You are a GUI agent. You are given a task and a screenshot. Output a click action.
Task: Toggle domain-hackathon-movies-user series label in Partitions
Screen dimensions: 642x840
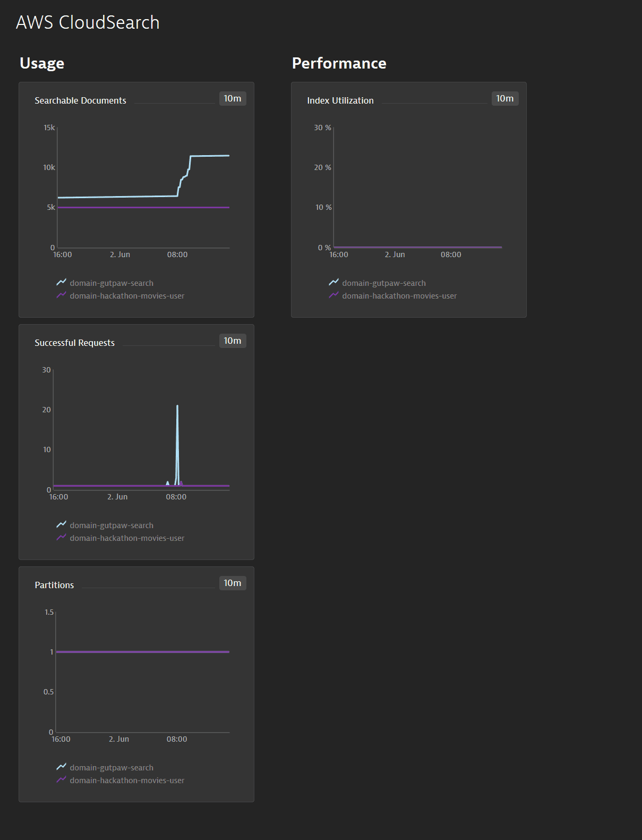(127, 780)
